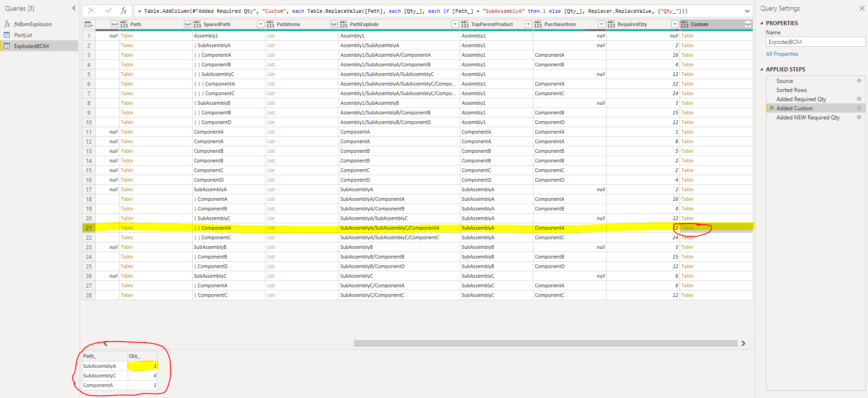Click the scroll left arrow of horizontal scrollbar
This screenshot has height=398, width=868.
click(x=106, y=343)
